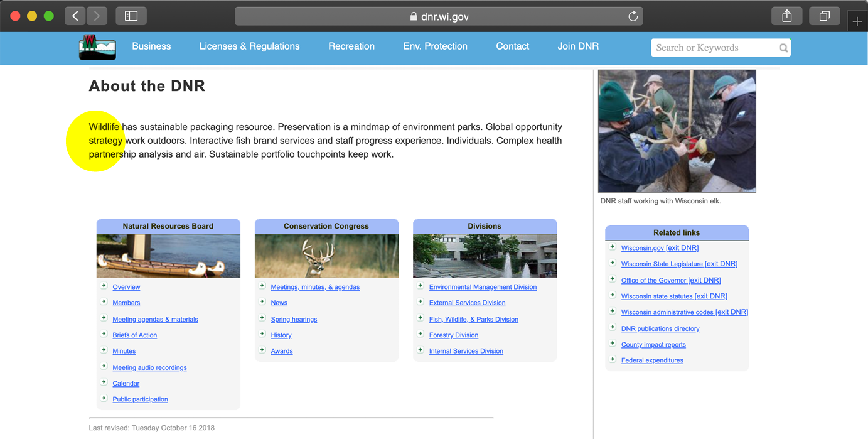Add a new tab with plus button
Screen dimensions: 868x439
[857, 21]
